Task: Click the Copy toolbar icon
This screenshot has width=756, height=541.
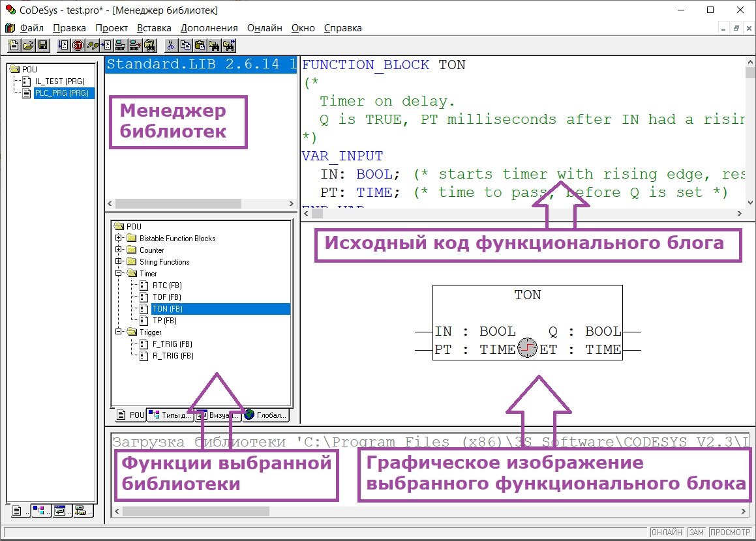Action: (x=185, y=46)
